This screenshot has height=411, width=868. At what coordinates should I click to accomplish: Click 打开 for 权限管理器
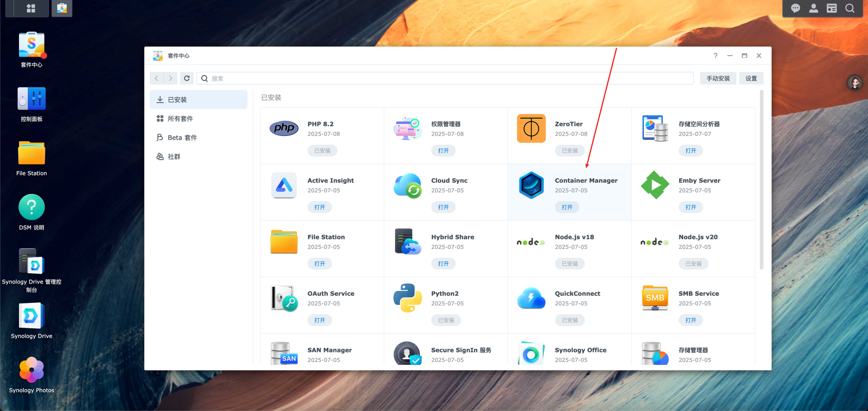tap(443, 150)
